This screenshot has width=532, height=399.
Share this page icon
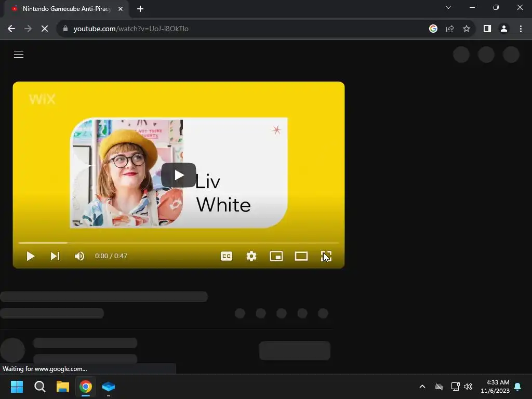point(450,29)
